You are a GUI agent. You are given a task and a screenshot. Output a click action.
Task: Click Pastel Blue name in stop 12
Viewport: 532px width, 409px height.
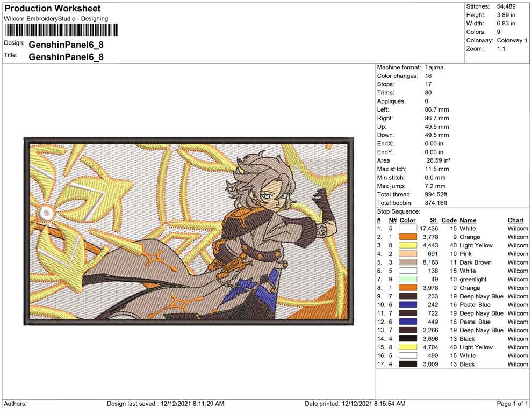click(475, 322)
